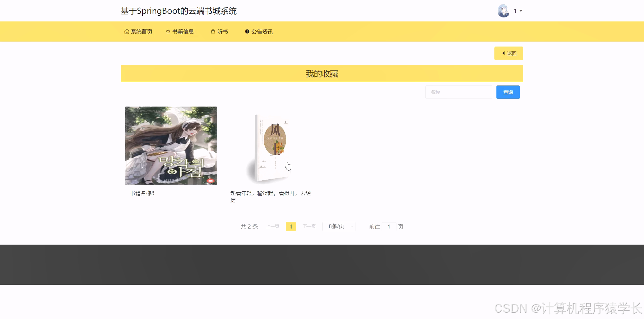Open the 公告资讯 menu item
644x319 pixels.
pos(262,31)
